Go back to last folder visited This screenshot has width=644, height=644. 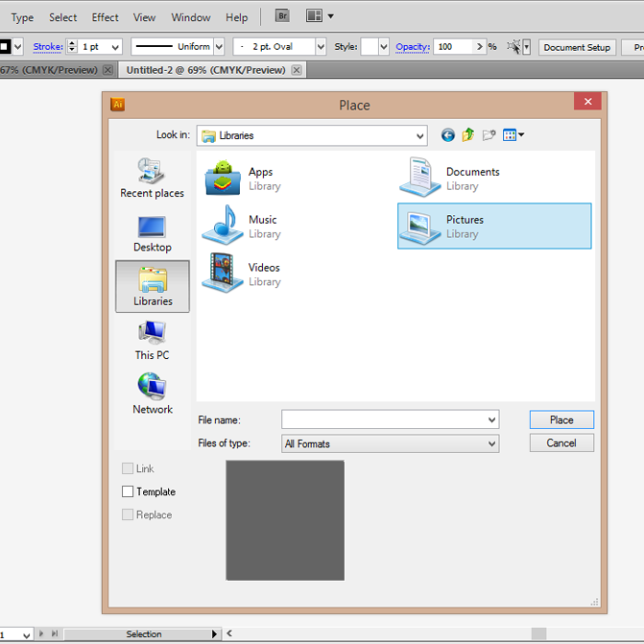(447, 135)
